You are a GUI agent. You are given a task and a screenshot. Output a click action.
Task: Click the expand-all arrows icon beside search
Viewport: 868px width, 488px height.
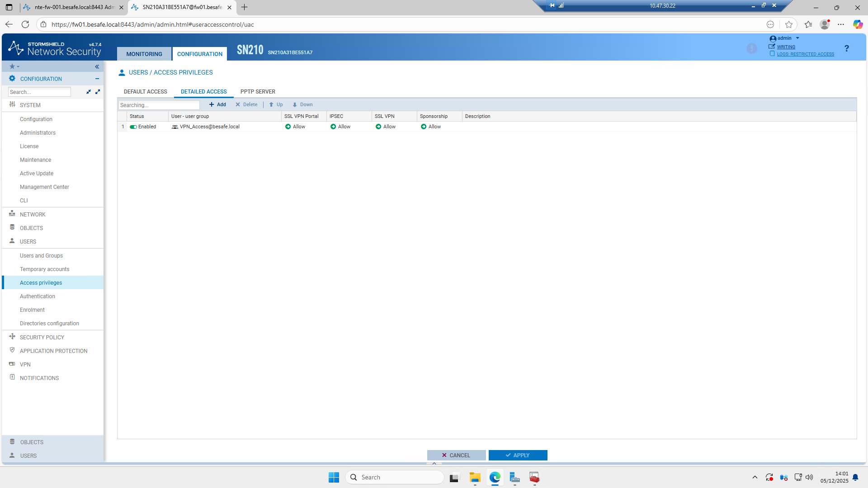[x=98, y=92]
